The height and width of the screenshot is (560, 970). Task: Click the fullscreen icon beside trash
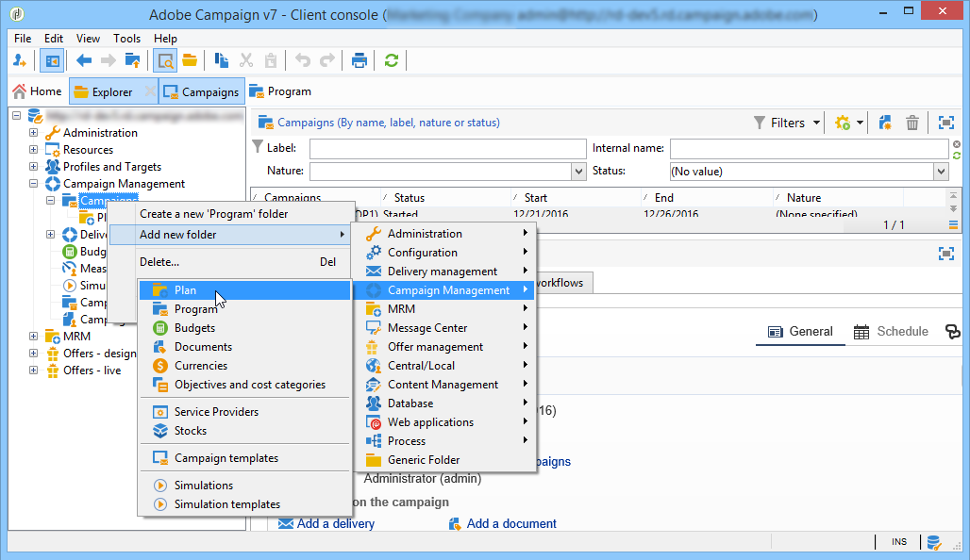pos(945,123)
